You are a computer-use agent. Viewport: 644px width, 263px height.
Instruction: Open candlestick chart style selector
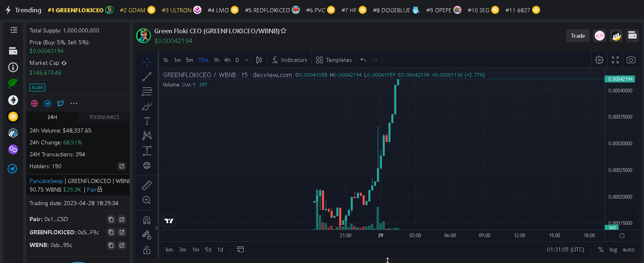(259, 60)
